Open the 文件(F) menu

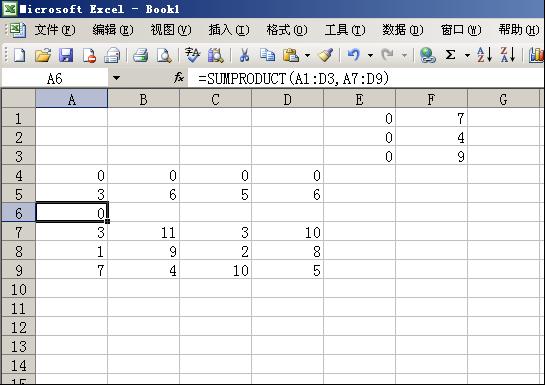[x=55, y=30]
